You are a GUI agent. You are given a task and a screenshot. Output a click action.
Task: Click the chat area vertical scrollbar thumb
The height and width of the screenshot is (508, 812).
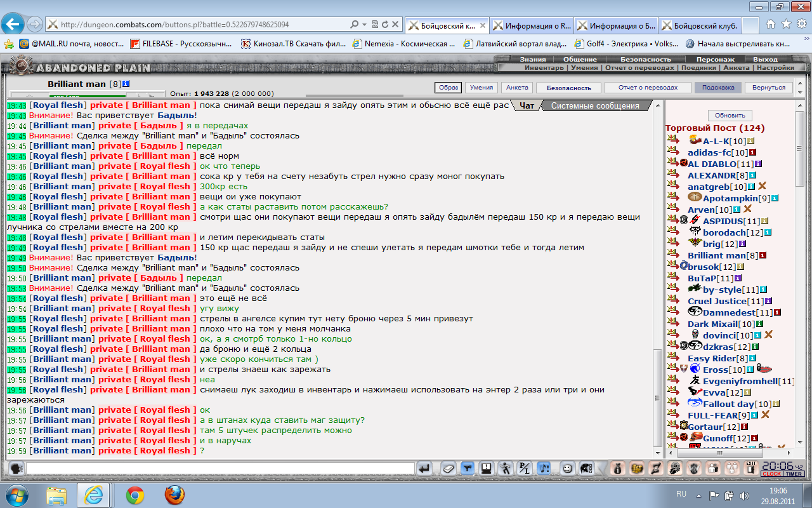tap(657, 399)
